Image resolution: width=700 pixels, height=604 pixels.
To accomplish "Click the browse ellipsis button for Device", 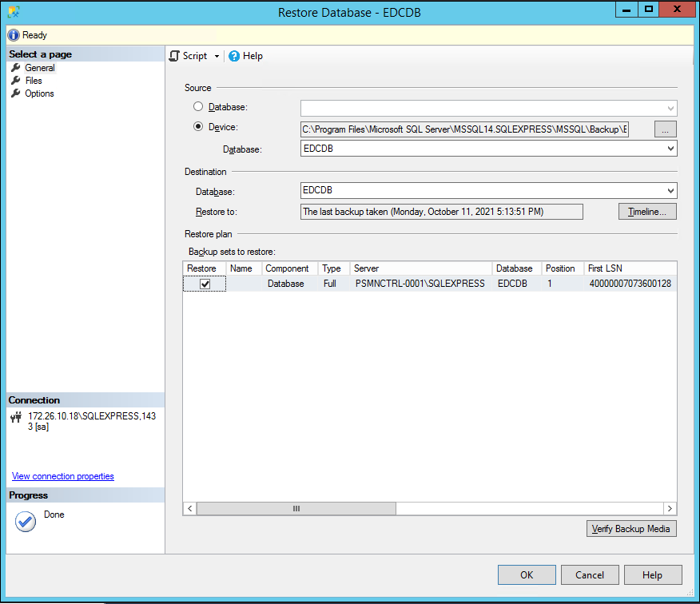I will point(666,129).
